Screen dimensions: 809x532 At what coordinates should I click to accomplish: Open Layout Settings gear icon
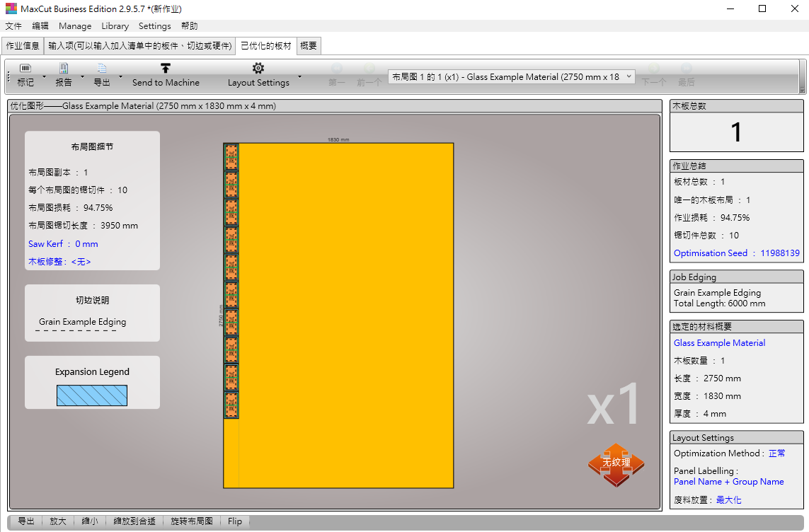(258, 69)
